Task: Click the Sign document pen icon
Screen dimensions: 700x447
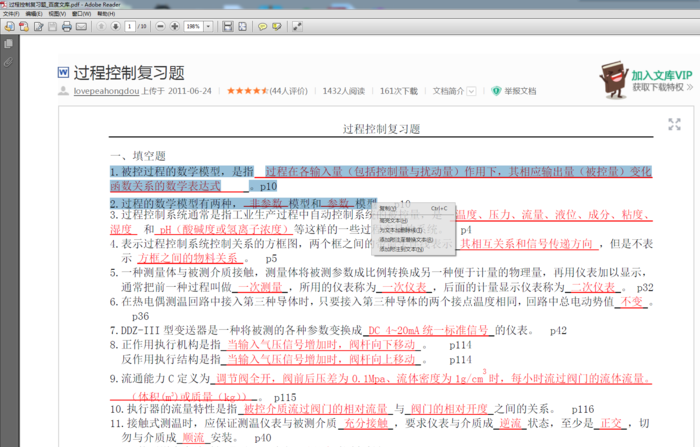Action: [x=38, y=27]
